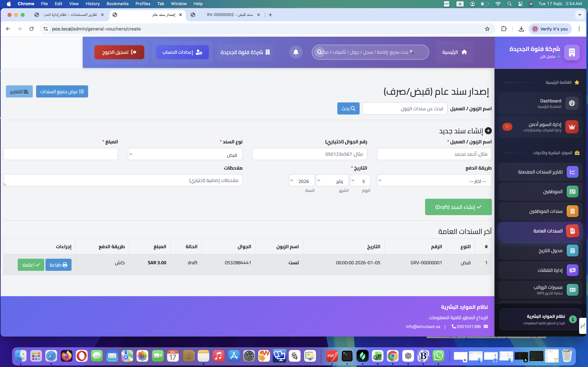Image resolution: width=588 pixels, height=367 pixels.
Task: Click the green employees ID card icon
Action: (572, 192)
